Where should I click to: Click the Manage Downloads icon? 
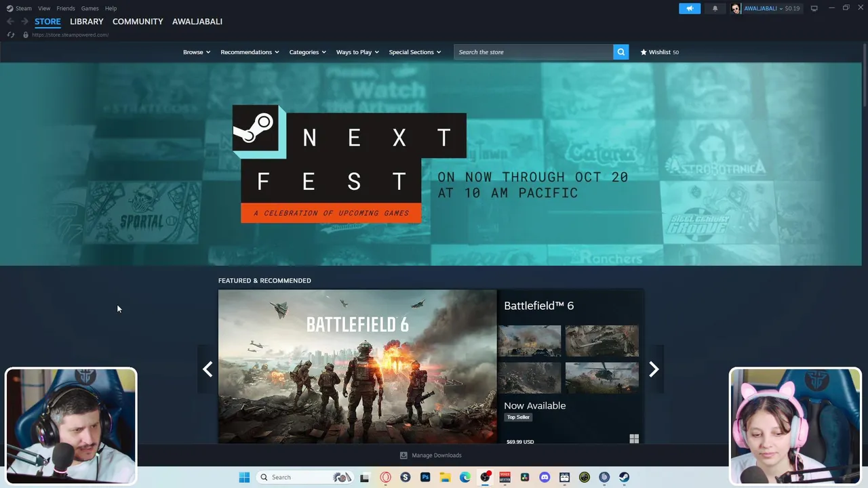[x=403, y=455]
